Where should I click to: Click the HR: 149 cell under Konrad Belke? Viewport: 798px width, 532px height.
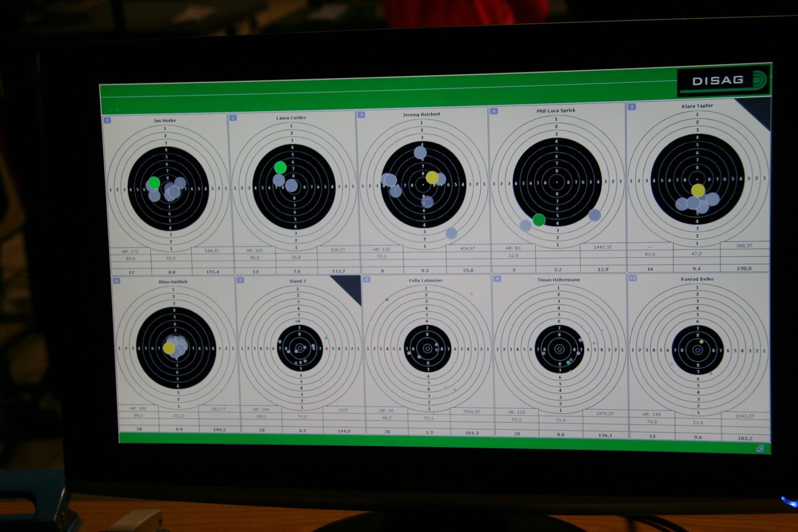coord(651,414)
